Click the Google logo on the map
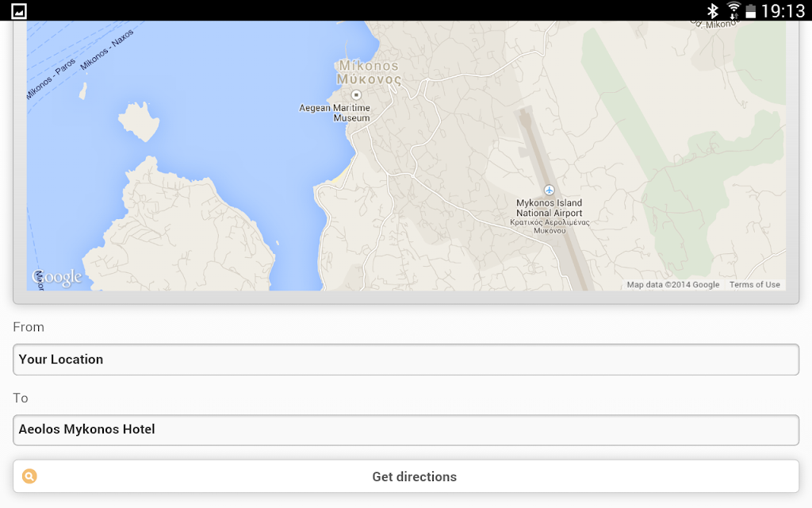 click(57, 277)
